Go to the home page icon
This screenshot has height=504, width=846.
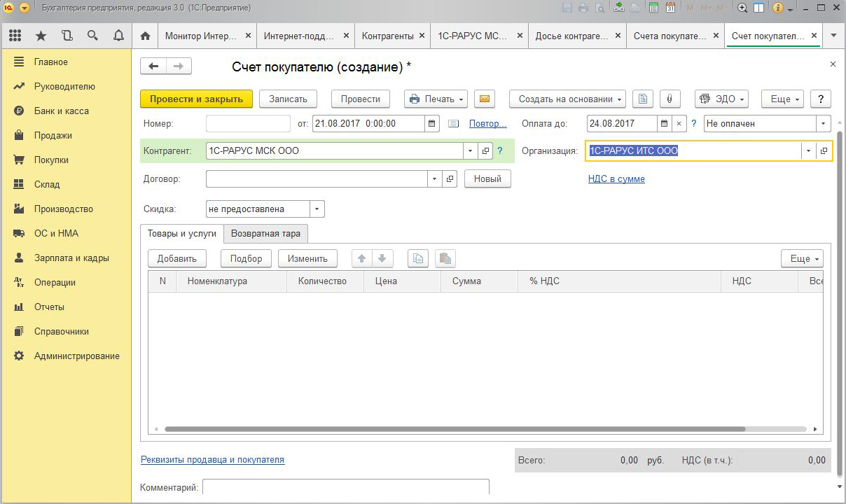(x=145, y=36)
